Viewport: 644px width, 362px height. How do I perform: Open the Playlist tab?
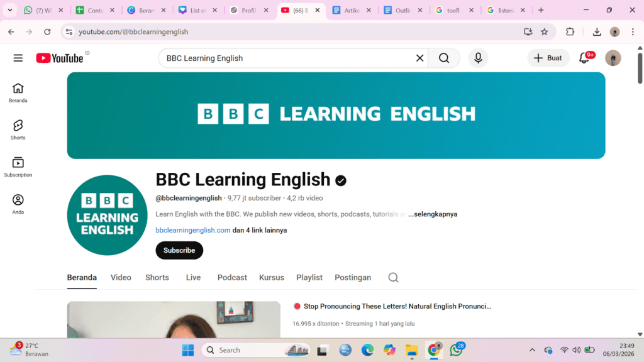[x=309, y=277]
